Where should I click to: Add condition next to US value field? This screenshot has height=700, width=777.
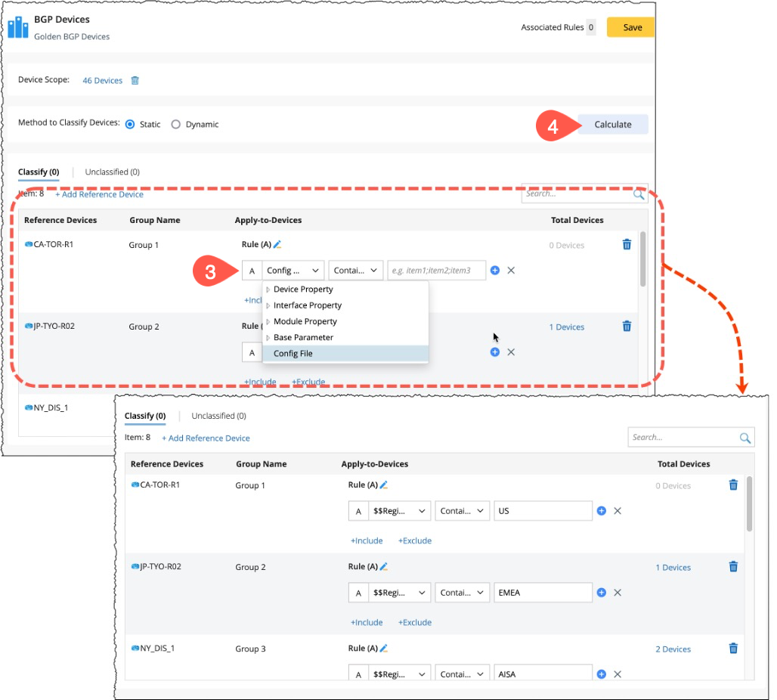click(601, 510)
